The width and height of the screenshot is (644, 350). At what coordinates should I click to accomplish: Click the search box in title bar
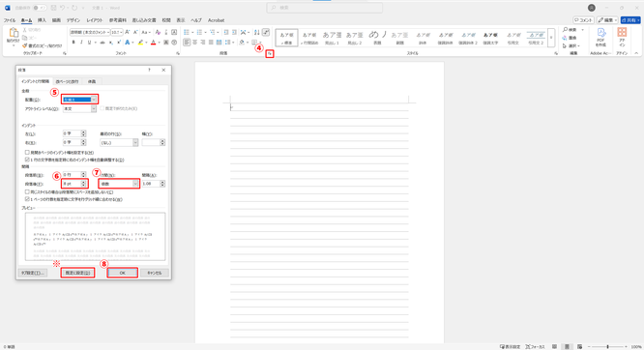coord(325,8)
